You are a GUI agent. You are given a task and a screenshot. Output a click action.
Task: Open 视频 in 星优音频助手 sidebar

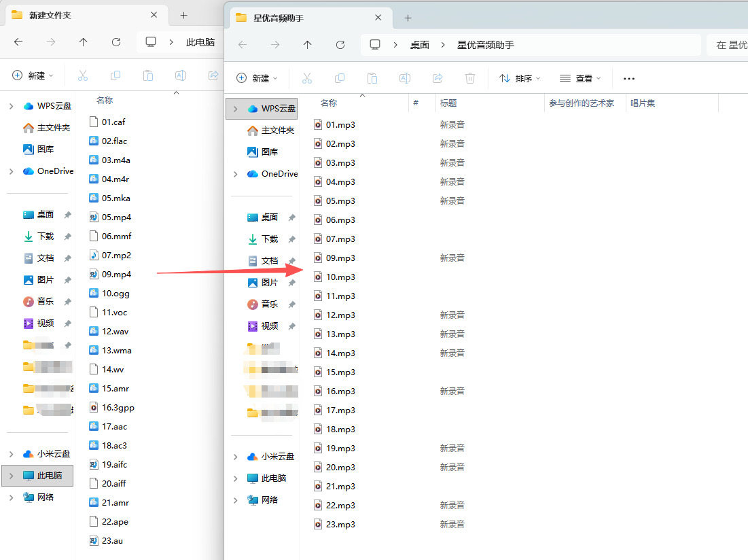tap(270, 326)
